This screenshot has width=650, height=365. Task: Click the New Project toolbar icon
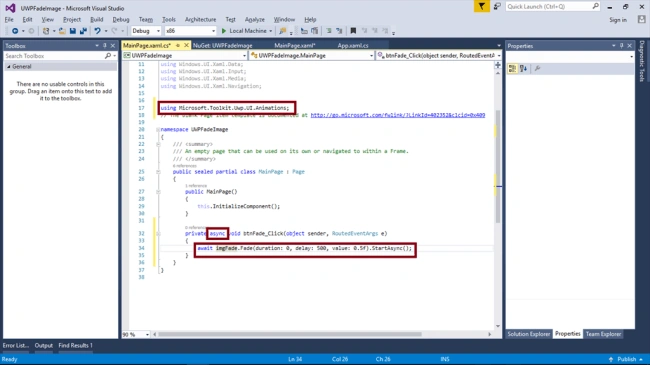click(46, 31)
